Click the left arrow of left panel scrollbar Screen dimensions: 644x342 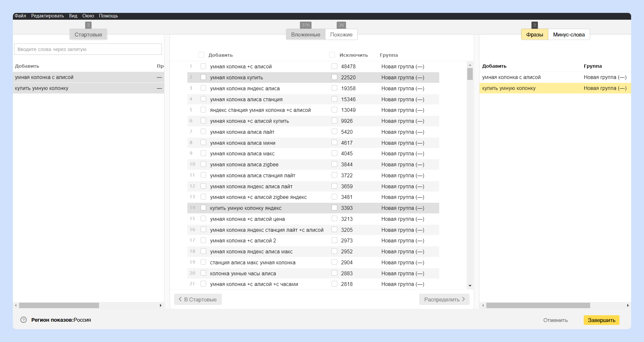(x=16, y=305)
